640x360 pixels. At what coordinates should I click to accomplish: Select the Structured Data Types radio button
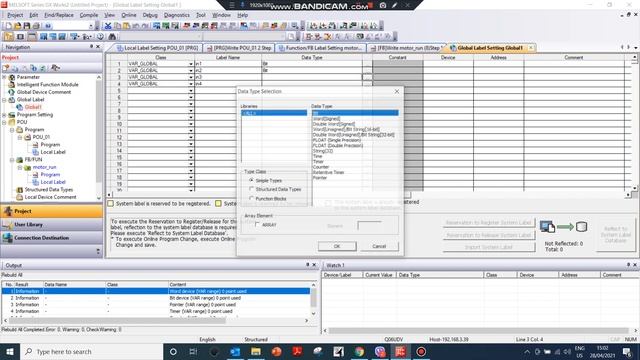pos(251,189)
